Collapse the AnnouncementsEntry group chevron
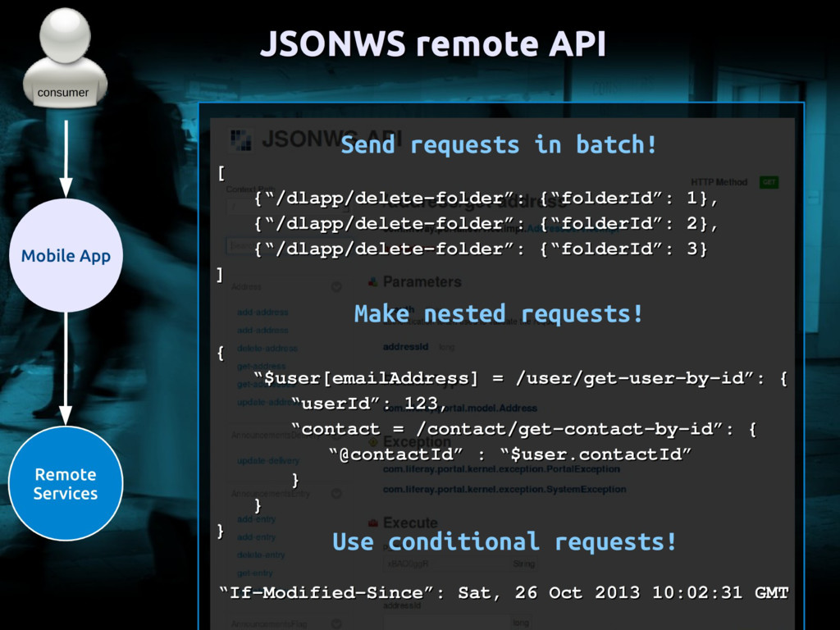Screen dimensions: 840x630 tap(336, 493)
